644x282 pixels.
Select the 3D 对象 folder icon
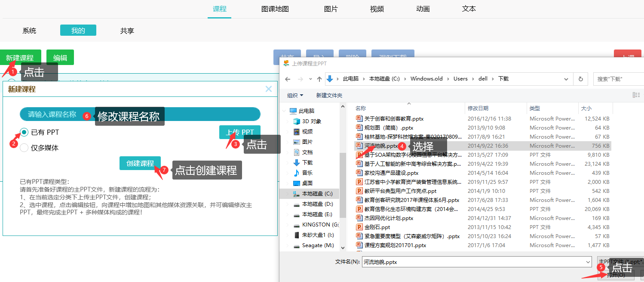[x=296, y=121]
